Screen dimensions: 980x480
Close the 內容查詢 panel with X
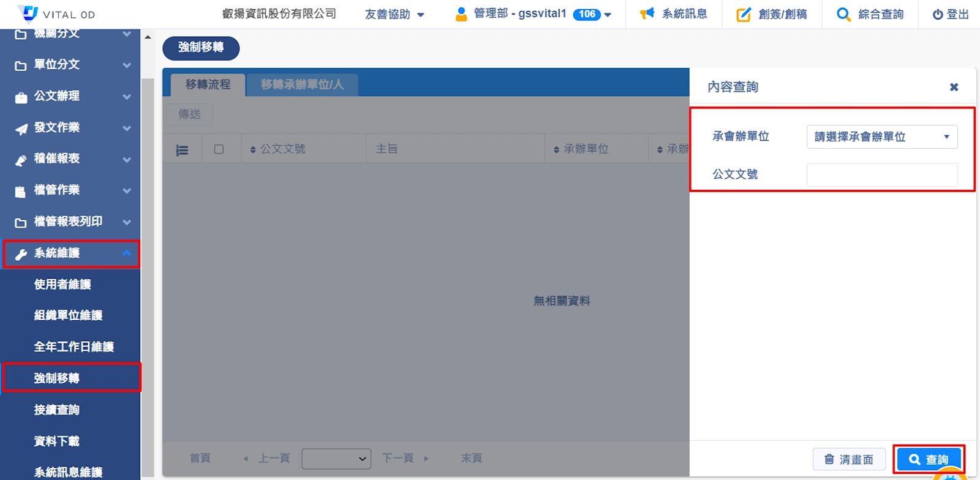(x=954, y=87)
